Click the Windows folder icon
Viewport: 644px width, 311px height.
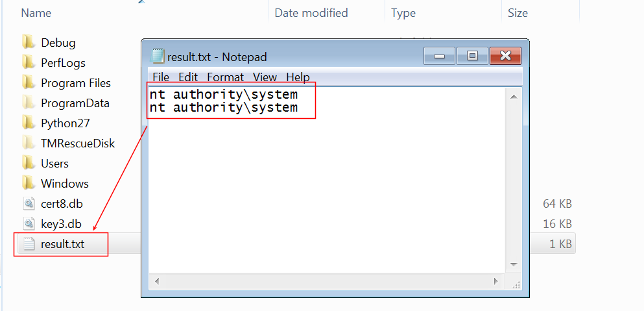[x=29, y=184]
